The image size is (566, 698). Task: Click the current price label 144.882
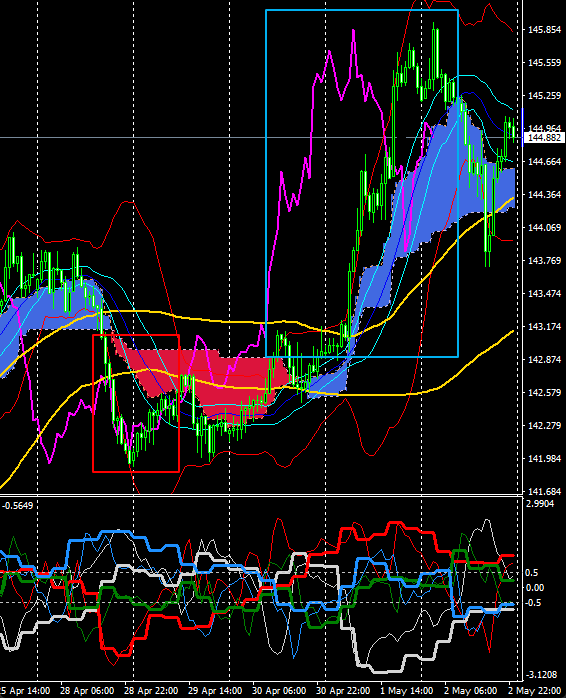point(545,138)
